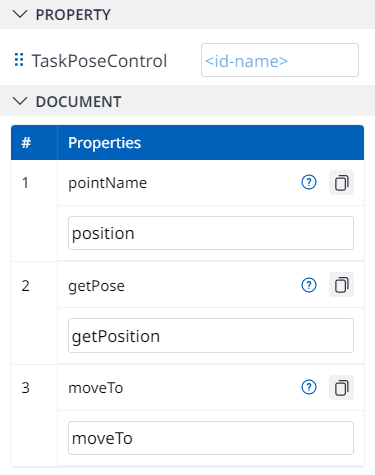
Task: Click the TaskPoseControl label
Action: 99,61
